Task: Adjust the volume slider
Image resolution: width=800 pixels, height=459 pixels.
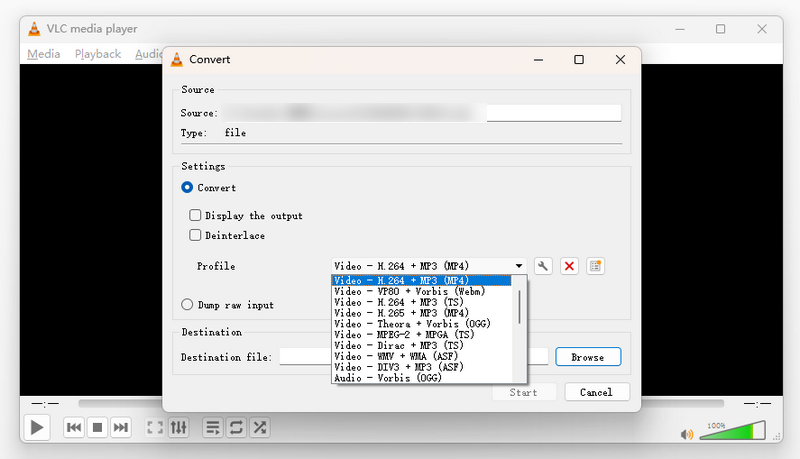Action: point(733,431)
